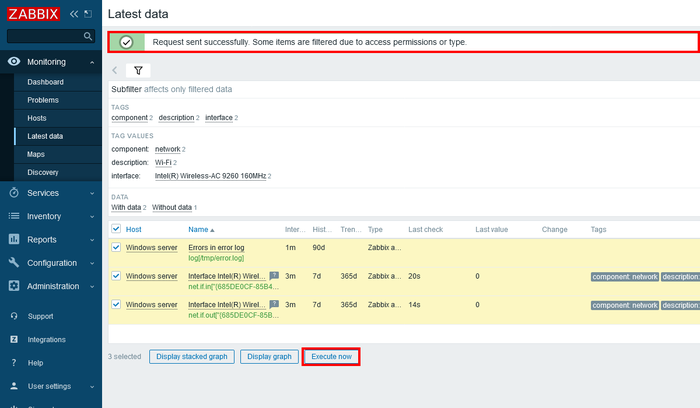The image size is (700, 408).
Task: Click the item description question-mark icon on the net.if.in row
Action: (x=274, y=275)
